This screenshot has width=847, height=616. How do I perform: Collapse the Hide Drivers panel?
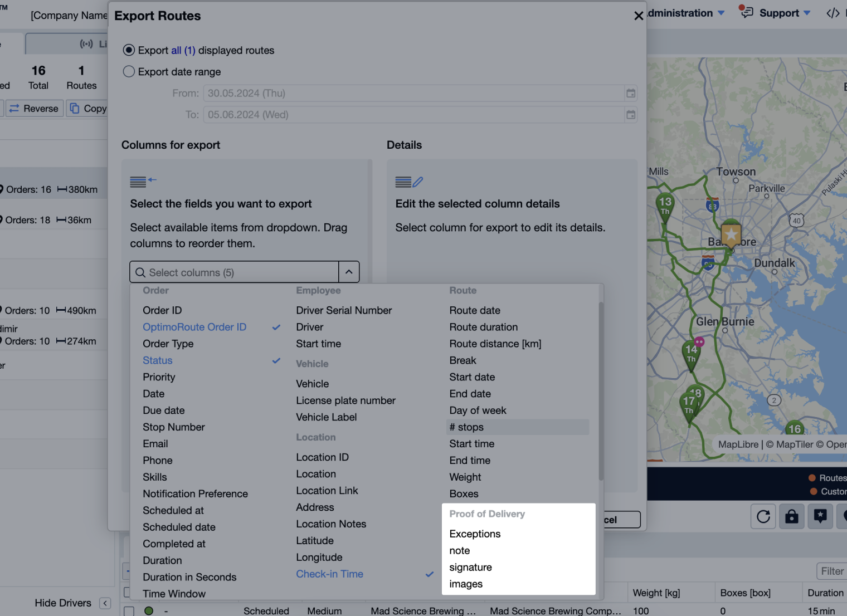click(x=105, y=603)
